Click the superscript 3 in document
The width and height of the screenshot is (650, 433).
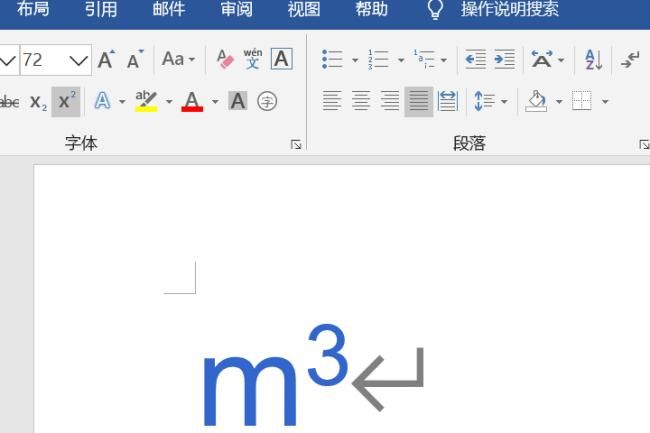tap(327, 354)
